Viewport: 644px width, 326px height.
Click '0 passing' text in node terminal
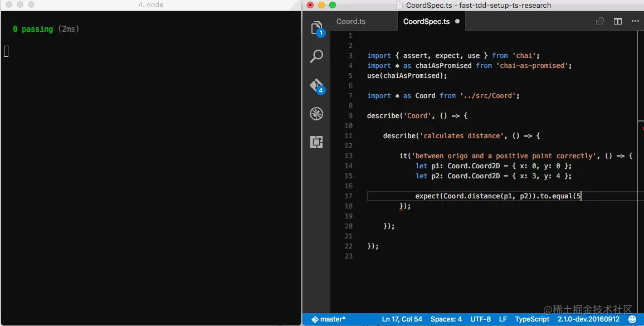pyautogui.click(x=33, y=29)
